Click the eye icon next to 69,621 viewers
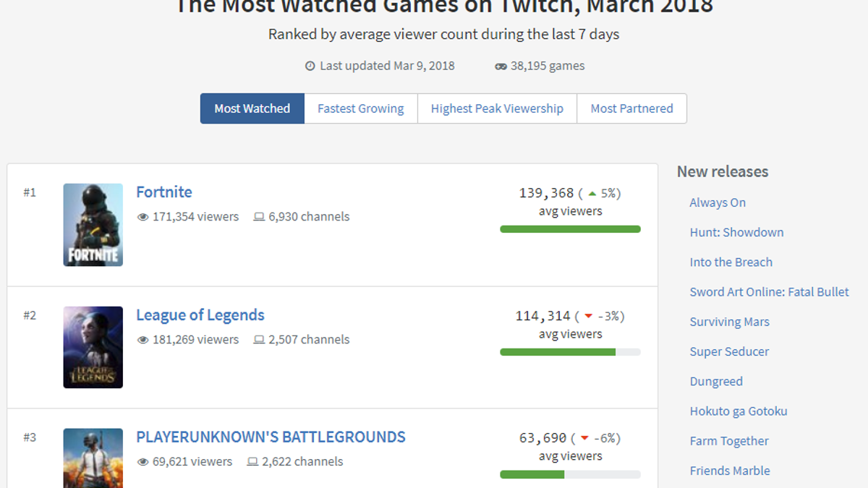868x488 pixels. point(142,462)
